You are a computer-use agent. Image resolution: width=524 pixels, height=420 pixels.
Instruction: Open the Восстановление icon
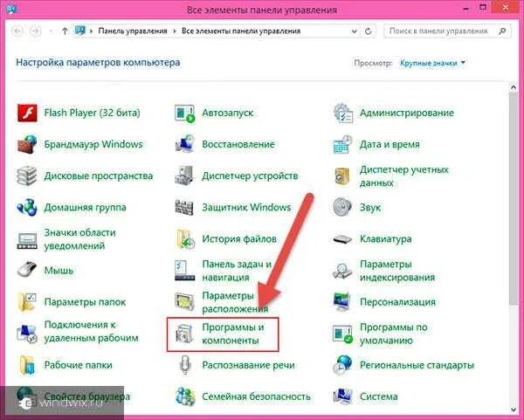click(x=185, y=144)
